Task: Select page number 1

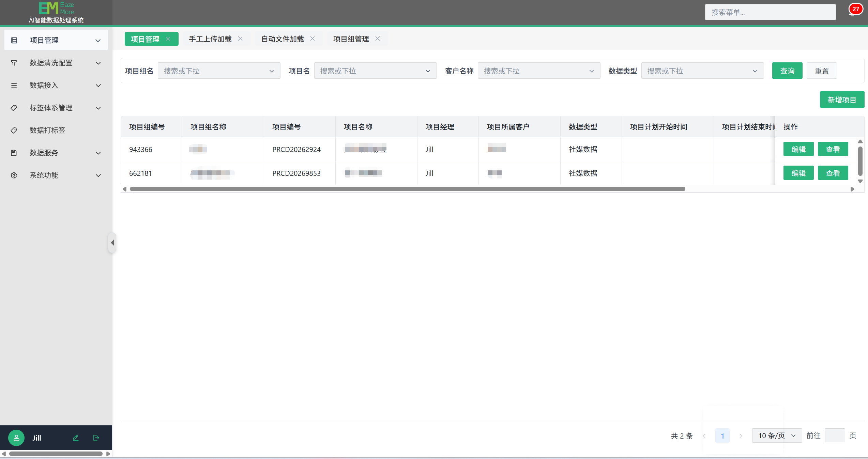Action: click(x=722, y=436)
